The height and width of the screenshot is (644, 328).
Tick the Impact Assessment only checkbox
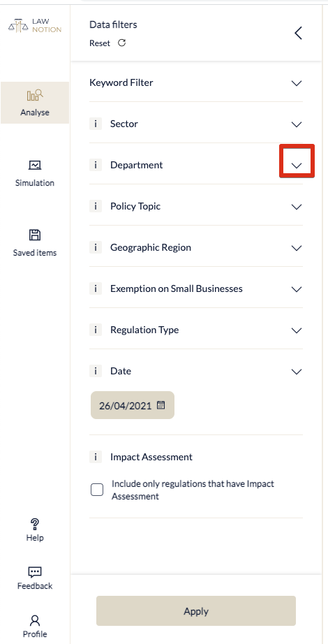[97, 490]
